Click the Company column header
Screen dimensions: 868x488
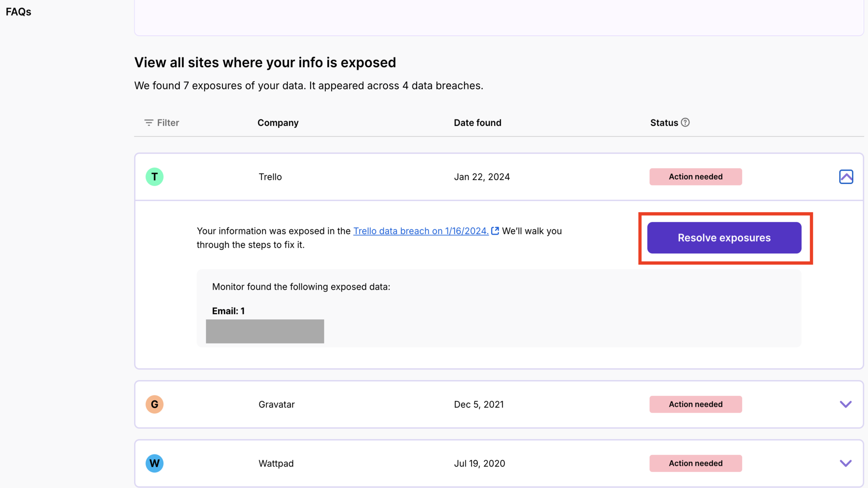pyautogui.click(x=278, y=123)
